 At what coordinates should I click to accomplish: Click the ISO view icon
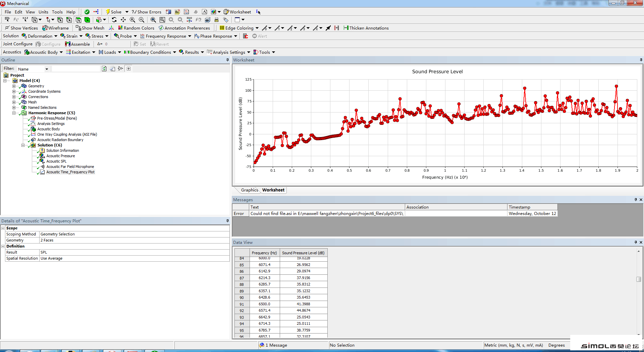(x=190, y=20)
